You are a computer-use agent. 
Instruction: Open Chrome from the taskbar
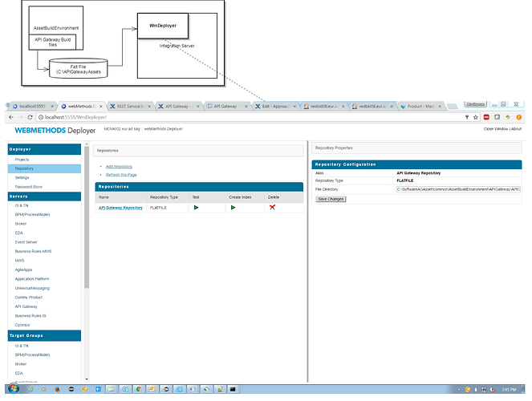tap(139, 389)
